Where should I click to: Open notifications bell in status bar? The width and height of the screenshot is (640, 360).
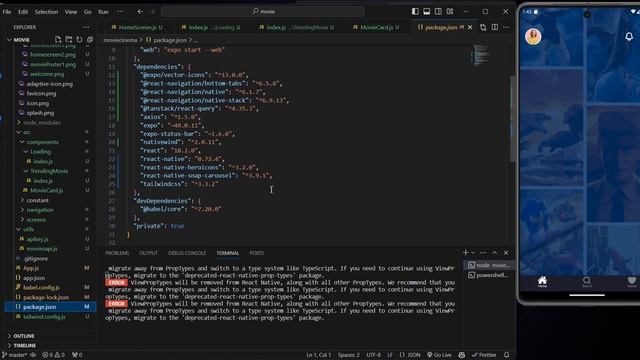[507, 355]
